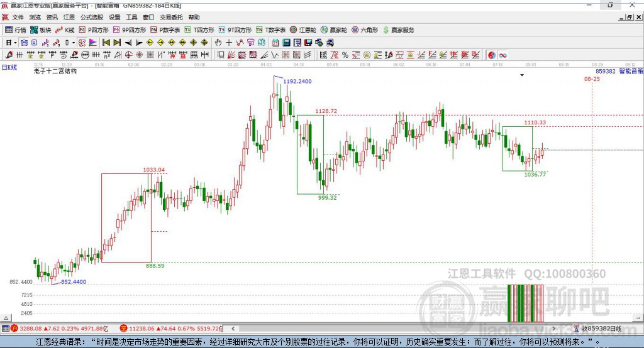Open the P四方形 tool
644x348 pixels.
(94, 30)
